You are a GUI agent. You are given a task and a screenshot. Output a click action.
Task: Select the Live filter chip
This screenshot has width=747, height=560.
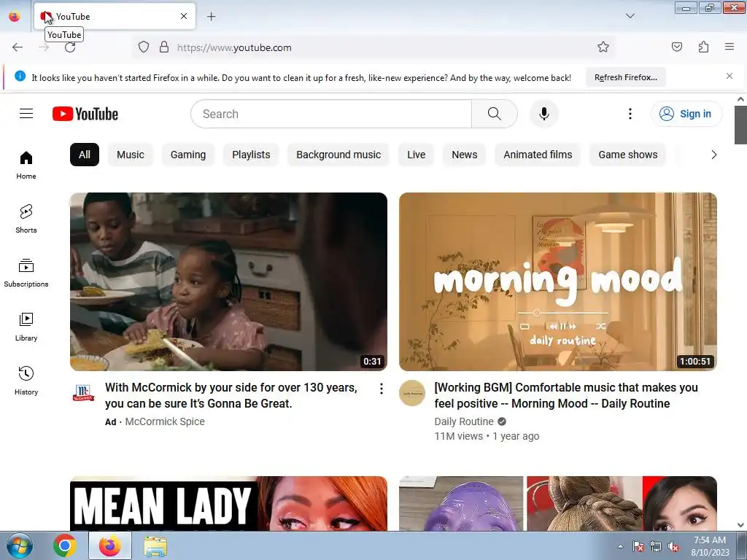coord(416,155)
